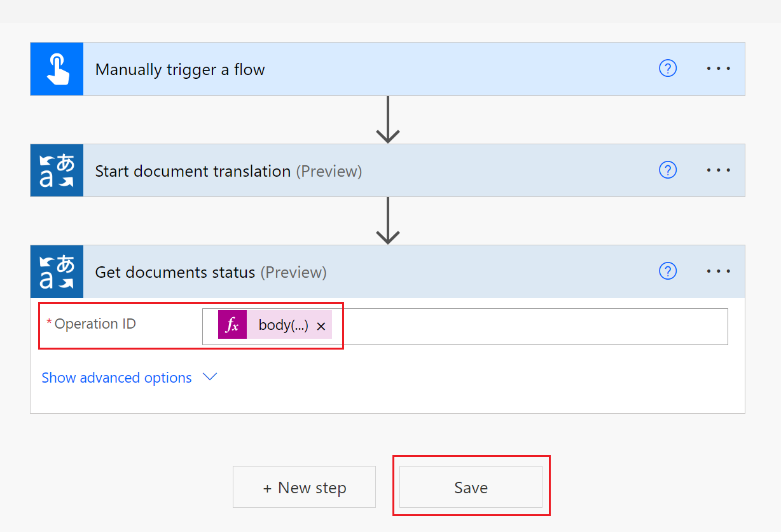
Task: Open the menu for Get documents status
Action: [x=719, y=271]
